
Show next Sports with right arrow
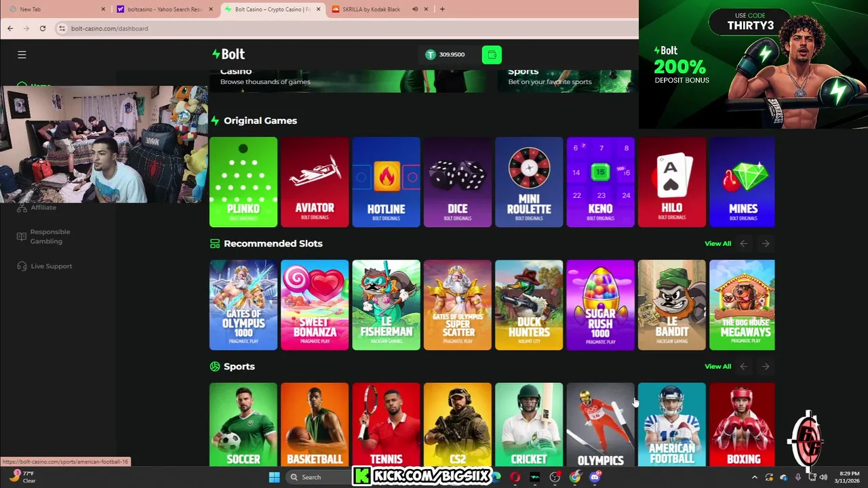[766, 366]
